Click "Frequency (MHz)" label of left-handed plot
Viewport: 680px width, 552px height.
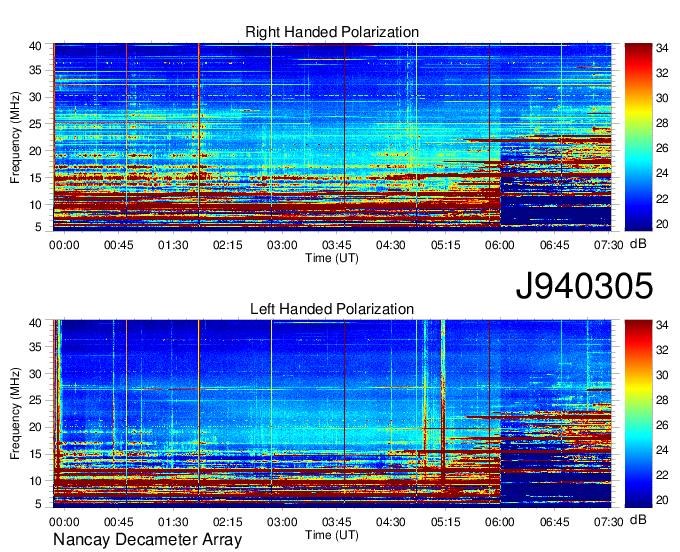coord(15,414)
